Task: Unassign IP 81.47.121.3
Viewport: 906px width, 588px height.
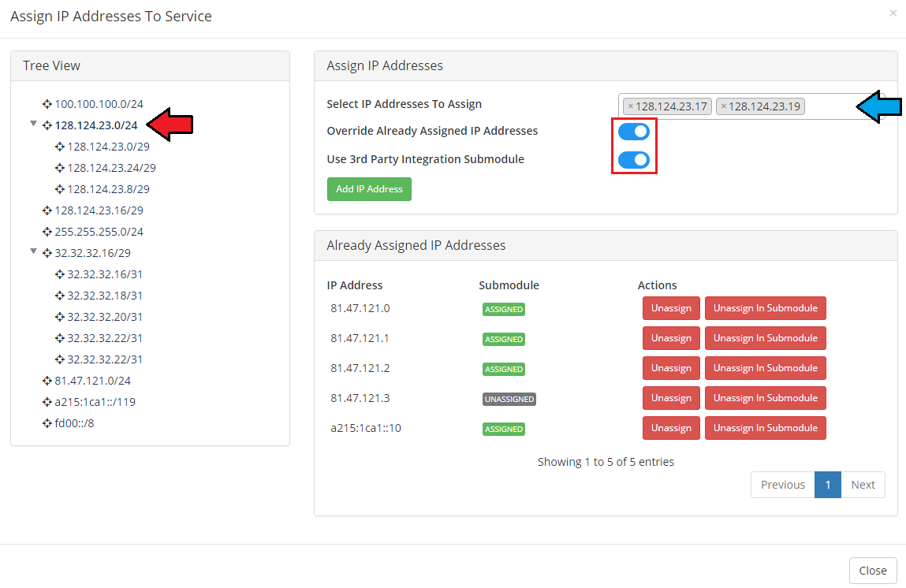Action: (x=671, y=398)
